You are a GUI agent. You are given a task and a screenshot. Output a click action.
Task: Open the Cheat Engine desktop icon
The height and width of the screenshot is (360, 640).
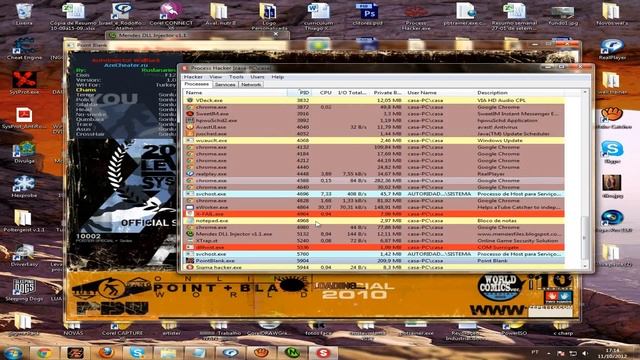point(24,49)
